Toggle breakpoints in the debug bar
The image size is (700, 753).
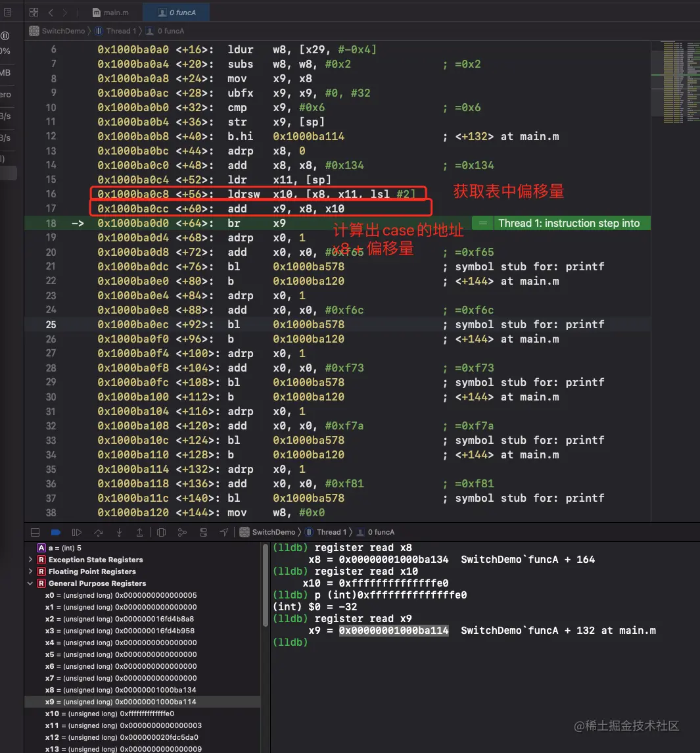[55, 532]
